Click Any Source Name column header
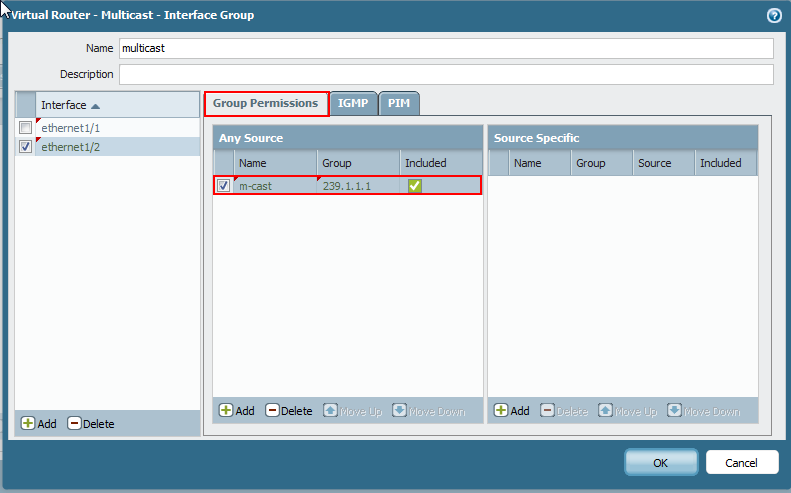791x493 pixels. tap(275, 163)
